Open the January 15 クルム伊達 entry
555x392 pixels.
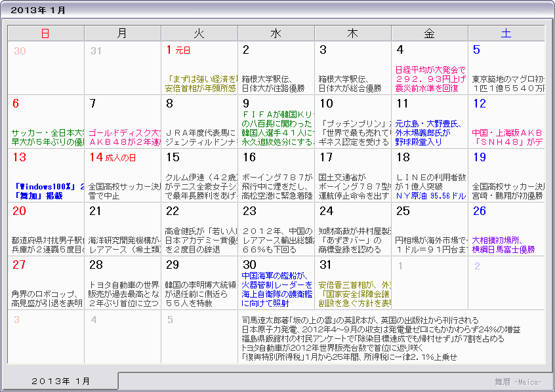click(201, 187)
